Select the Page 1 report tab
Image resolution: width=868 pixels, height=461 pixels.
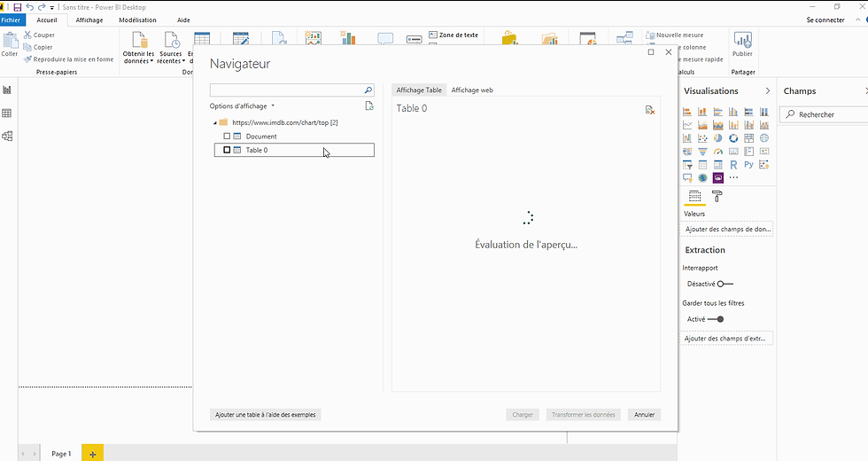(61, 453)
